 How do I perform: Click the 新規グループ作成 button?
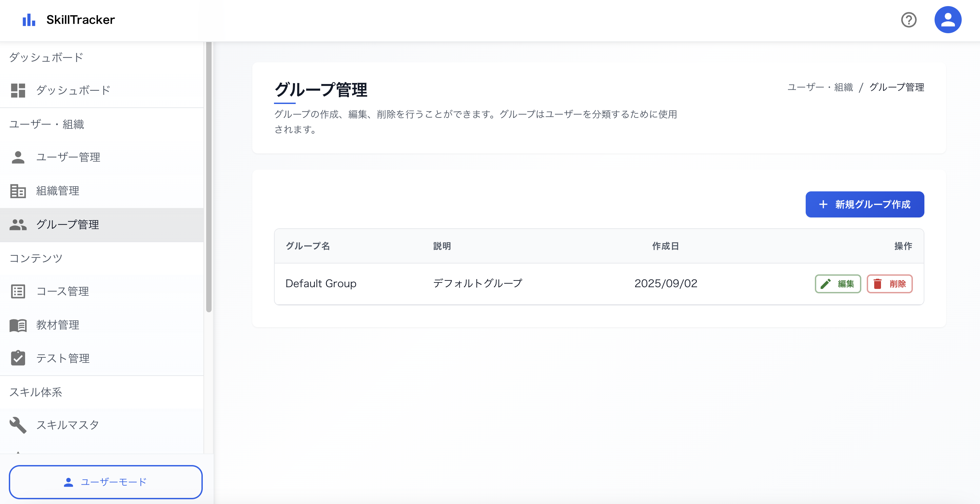(864, 205)
